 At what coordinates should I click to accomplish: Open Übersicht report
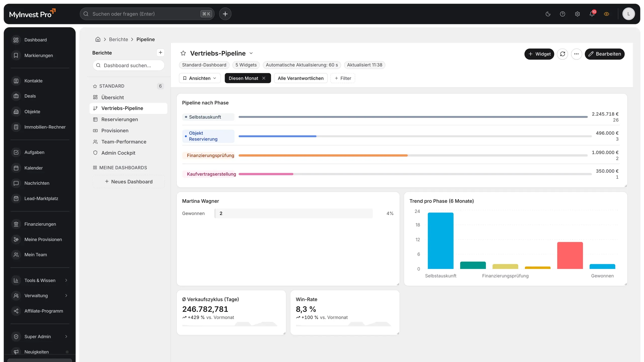point(128,97)
